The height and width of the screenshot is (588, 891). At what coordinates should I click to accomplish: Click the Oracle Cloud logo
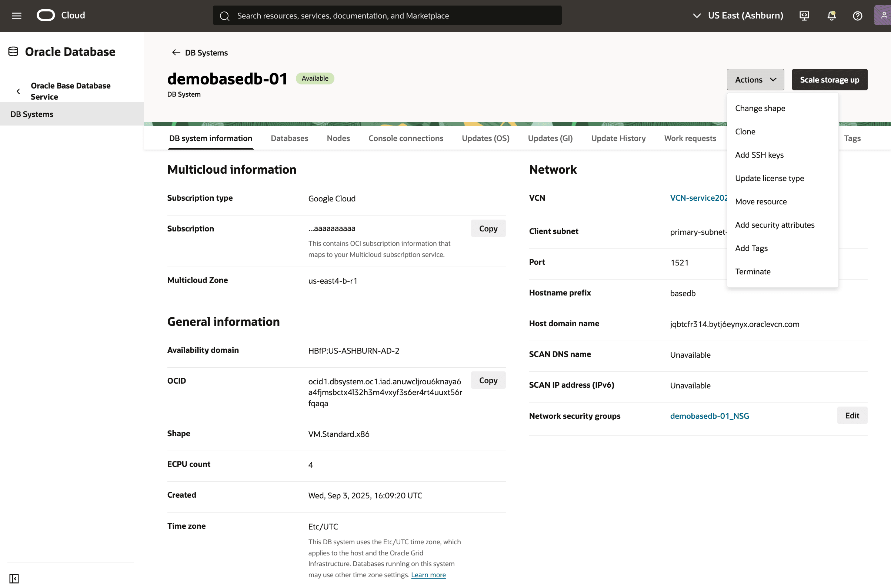[x=46, y=16]
